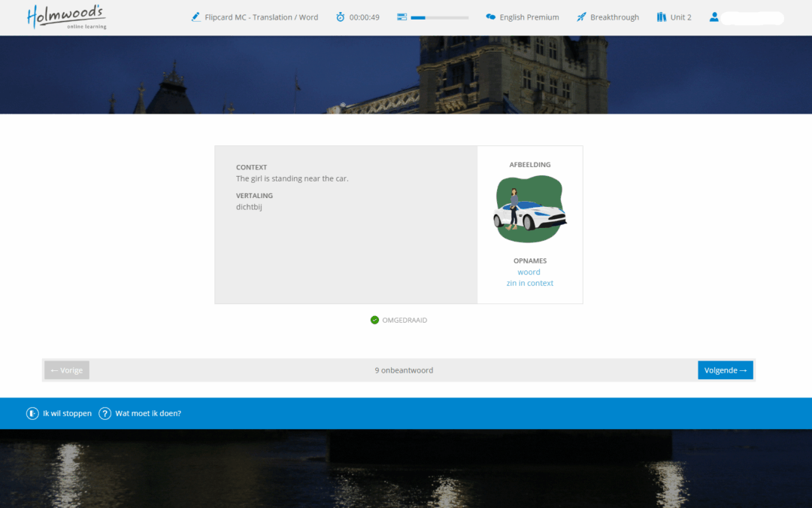
Task: Click the rocket icon beside Breakthrough
Action: click(x=581, y=17)
